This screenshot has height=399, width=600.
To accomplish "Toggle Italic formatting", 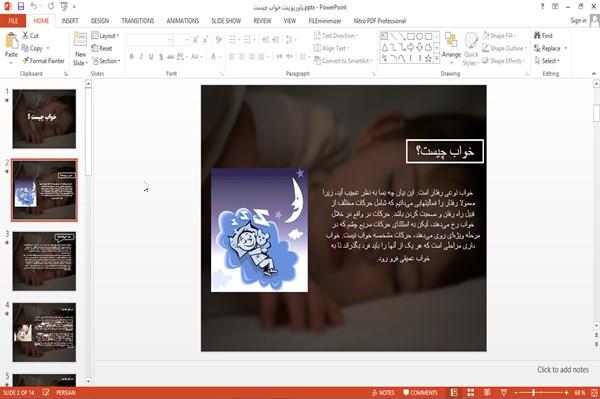I will (141, 57).
